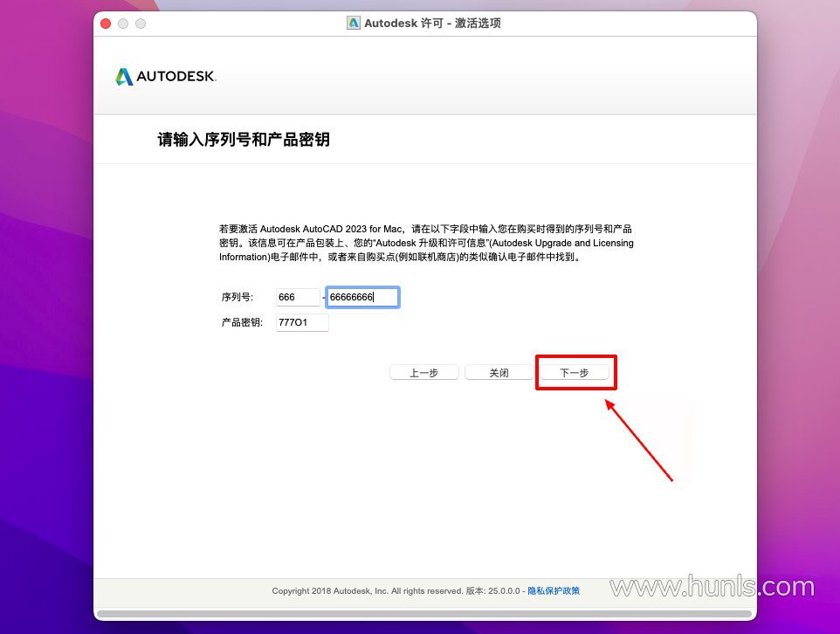Open the 隐私保护政策 privacy policy link

click(x=554, y=590)
